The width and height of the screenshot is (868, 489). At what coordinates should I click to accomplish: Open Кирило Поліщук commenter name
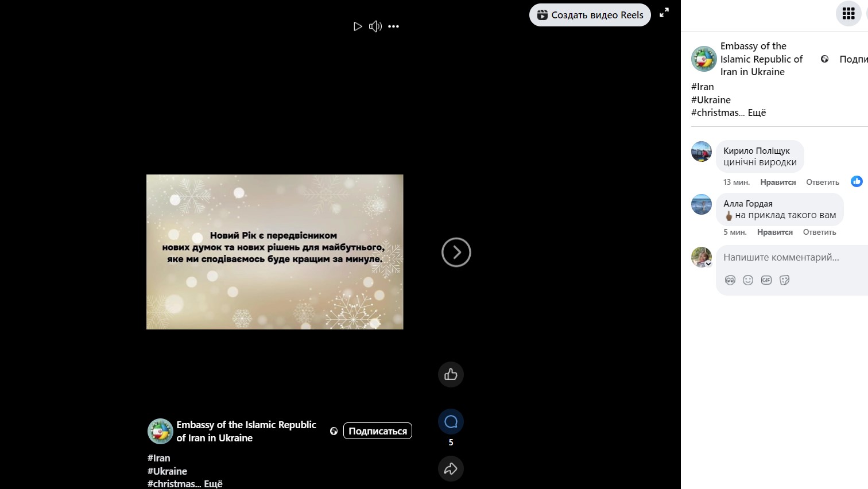[757, 151]
